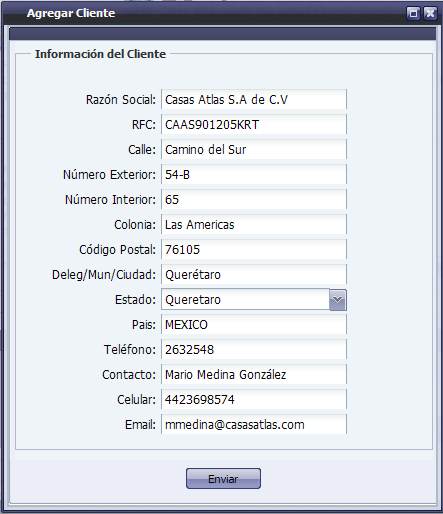The width and height of the screenshot is (443, 514).
Task: Focus the Razón Social input field
Action: tap(254, 99)
